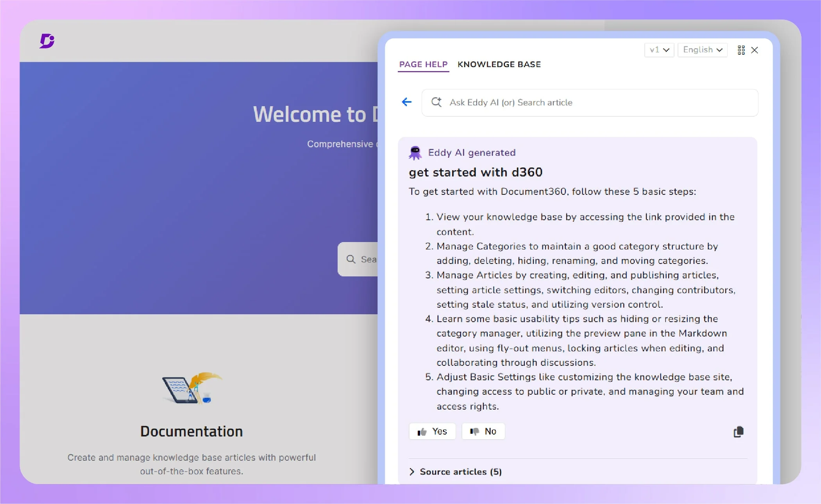Click the 'get started with d360' answer title
821x504 pixels.
point(476,172)
